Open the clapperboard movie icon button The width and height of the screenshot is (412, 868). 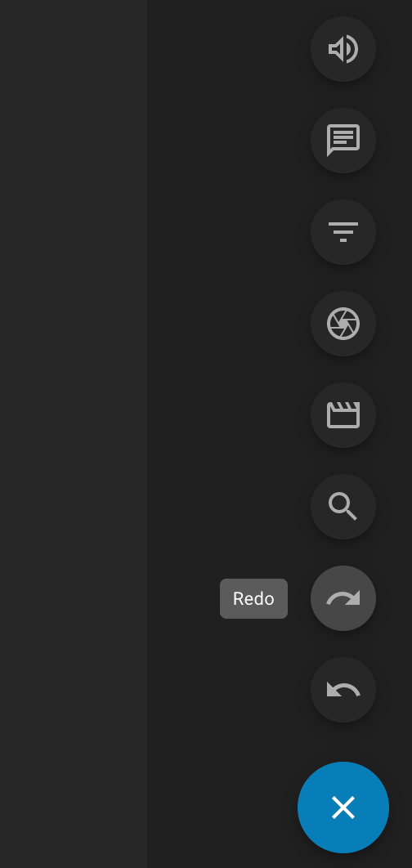pyautogui.click(x=343, y=415)
